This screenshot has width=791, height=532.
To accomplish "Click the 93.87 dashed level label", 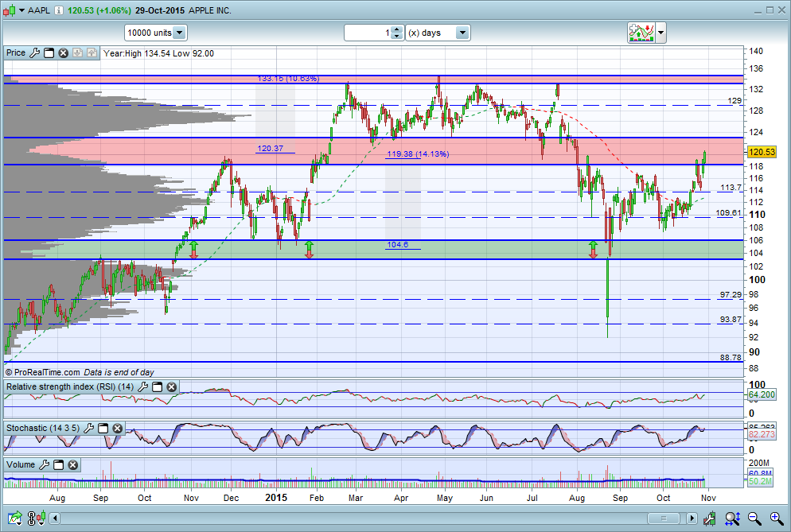I will [x=731, y=319].
